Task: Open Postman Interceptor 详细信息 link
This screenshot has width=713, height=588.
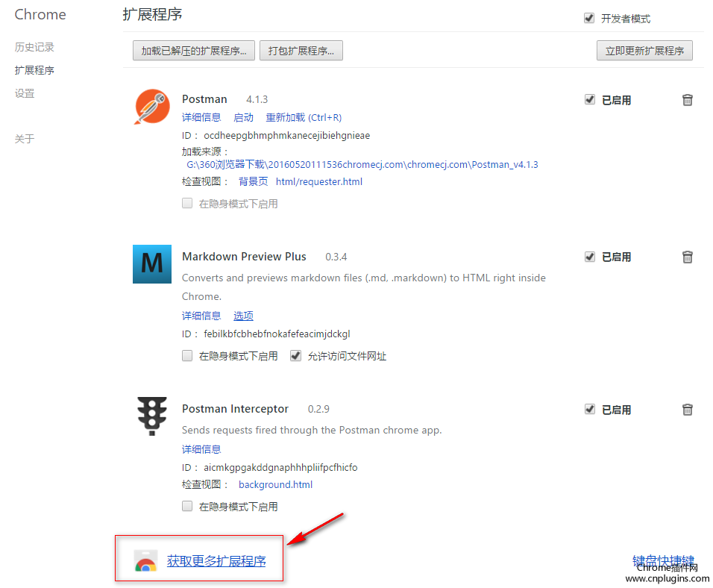Action: pyautogui.click(x=201, y=449)
